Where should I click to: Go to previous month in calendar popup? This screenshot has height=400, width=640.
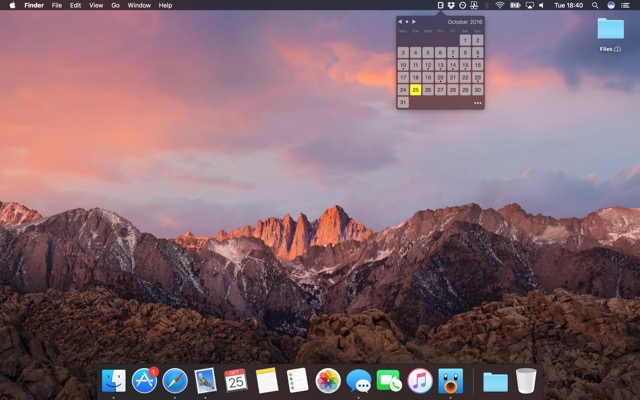pyautogui.click(x=400, y=22)
